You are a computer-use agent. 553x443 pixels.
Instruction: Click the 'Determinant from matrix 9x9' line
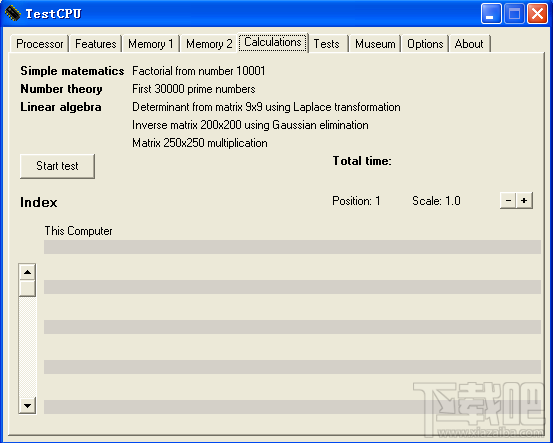(x=266, y=107)
